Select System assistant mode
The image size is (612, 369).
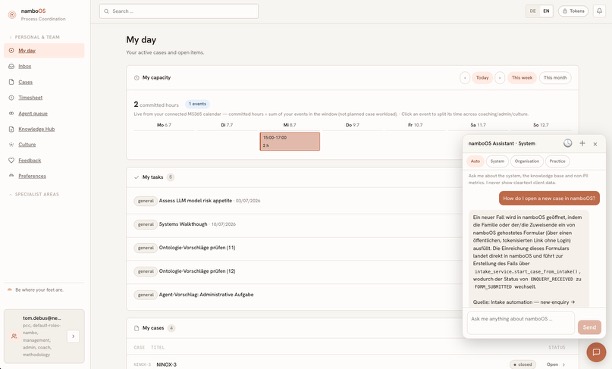497,161
